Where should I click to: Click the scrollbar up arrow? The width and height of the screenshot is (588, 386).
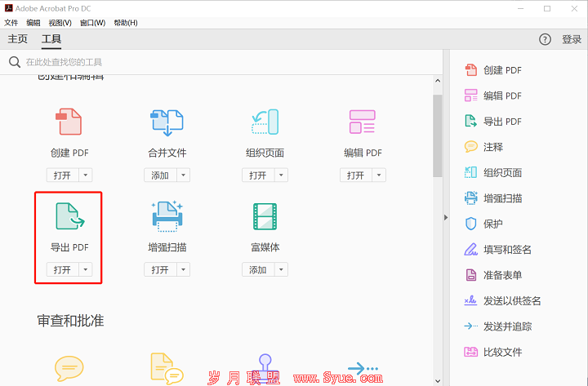(438, 81)
